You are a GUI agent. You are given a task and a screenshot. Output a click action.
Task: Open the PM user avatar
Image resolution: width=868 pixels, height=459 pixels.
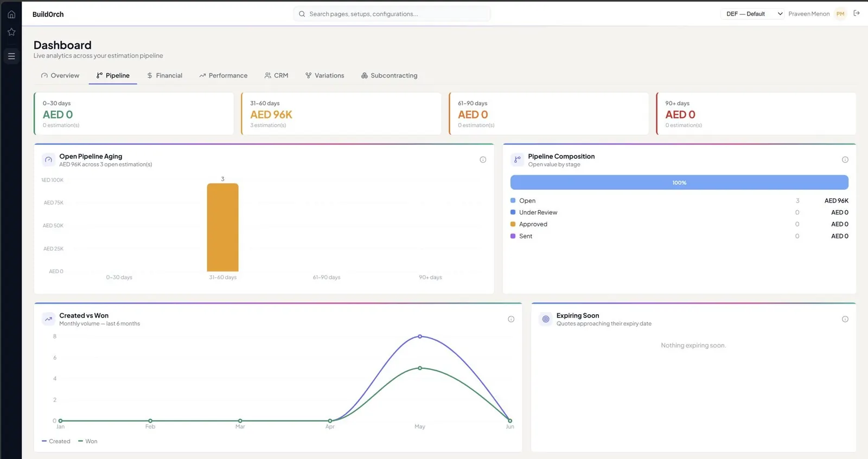coord(840,14)
